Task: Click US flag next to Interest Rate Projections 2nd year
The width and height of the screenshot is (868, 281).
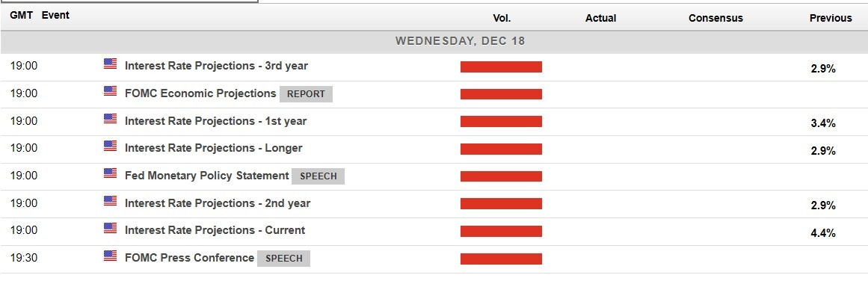Action: pyautogui.click(x=110, y=201)
